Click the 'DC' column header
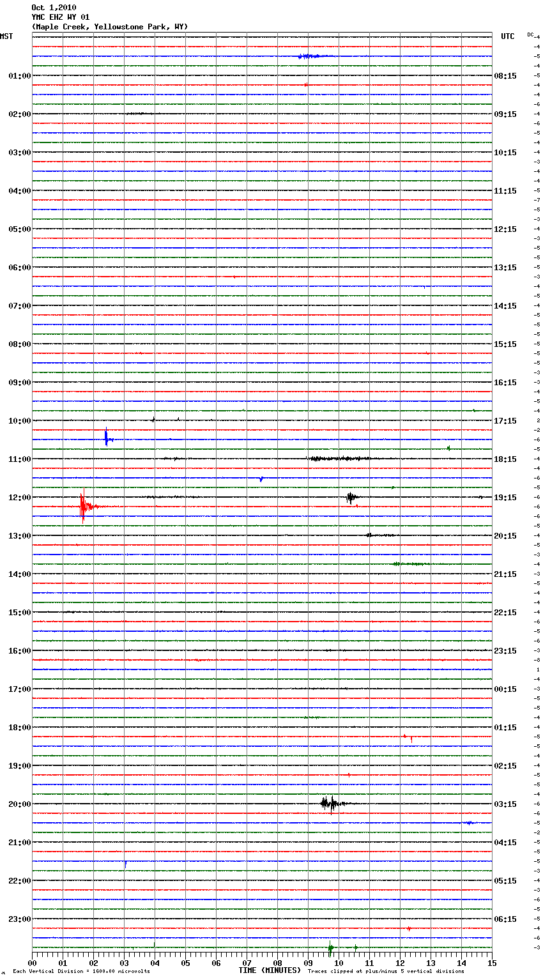 (531, 34)
